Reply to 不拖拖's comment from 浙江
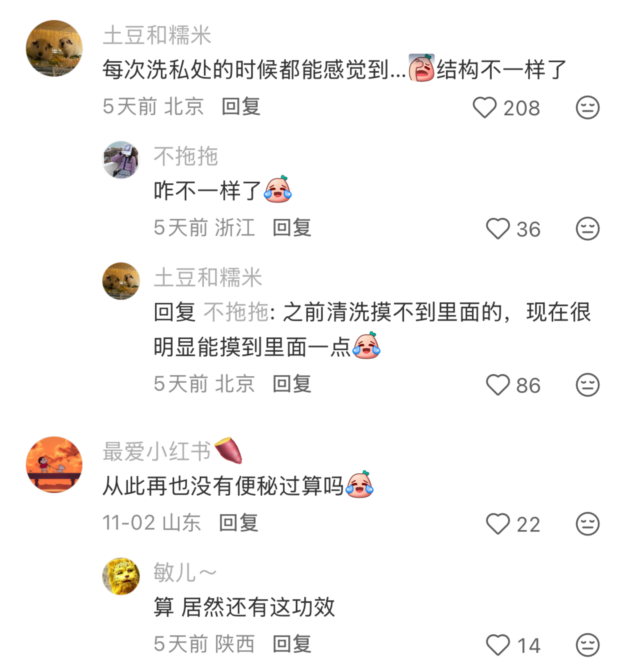This screenshot has height=672, width=626. (x=292, y=228)
